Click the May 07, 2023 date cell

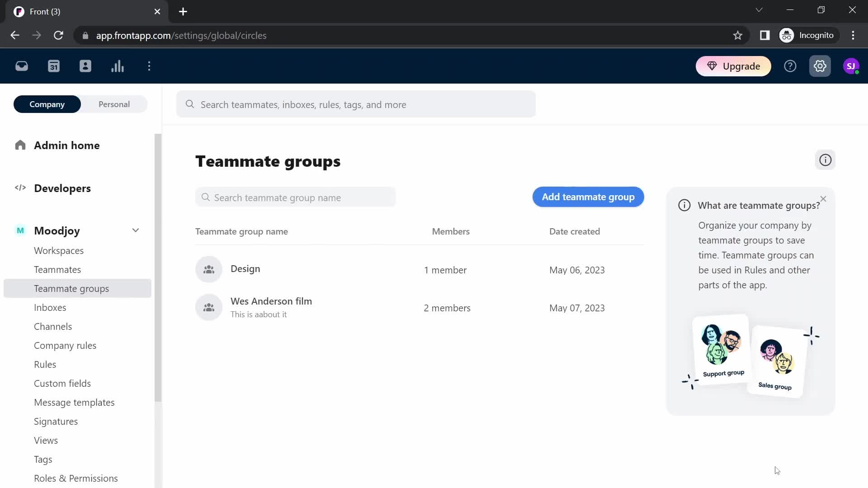[577, 308]
